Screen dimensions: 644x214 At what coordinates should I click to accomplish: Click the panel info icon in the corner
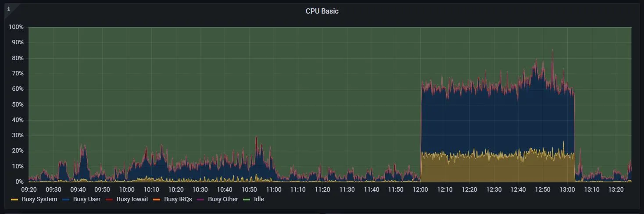pos(8,9)
